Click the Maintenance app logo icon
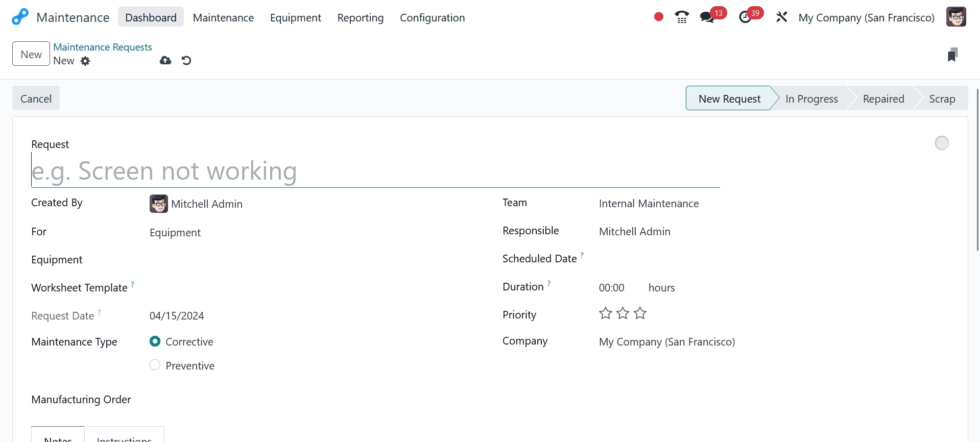This screenshot has width=980, height=442. tap(20, 17)
